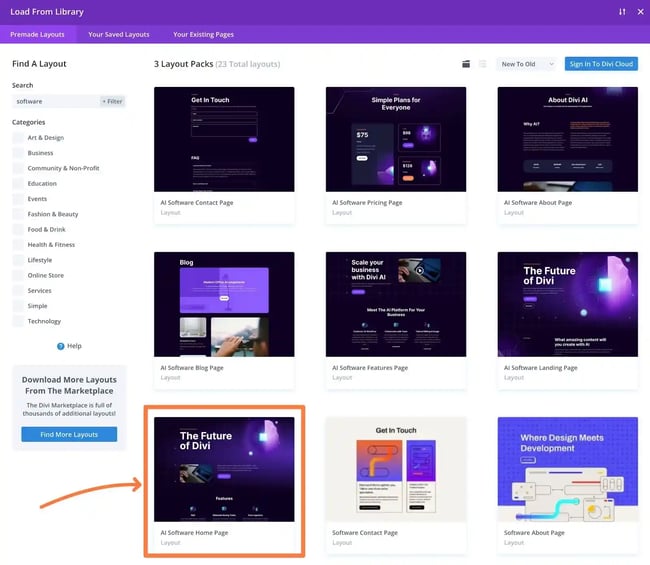The image size is (650, 565).
Task: Close the Load From Library dialog
Action: (640, 12)
